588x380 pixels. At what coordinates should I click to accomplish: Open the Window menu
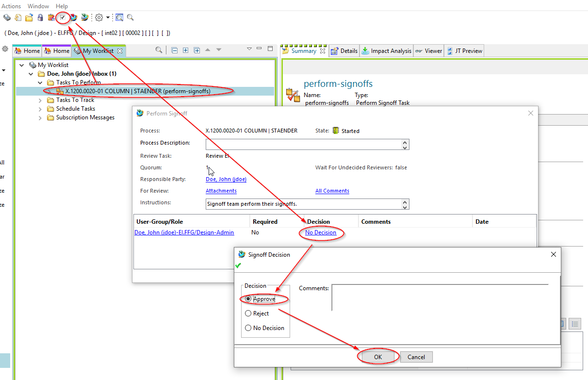[38, 6]
